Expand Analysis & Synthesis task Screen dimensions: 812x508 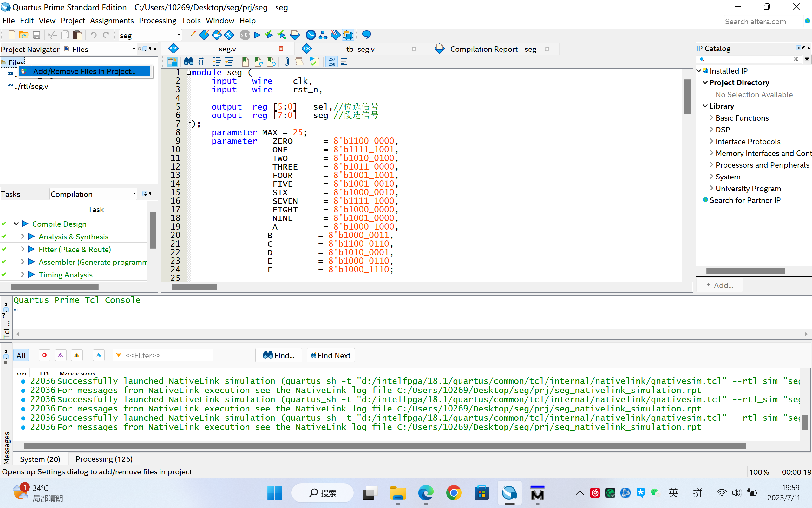coord(23,237)
